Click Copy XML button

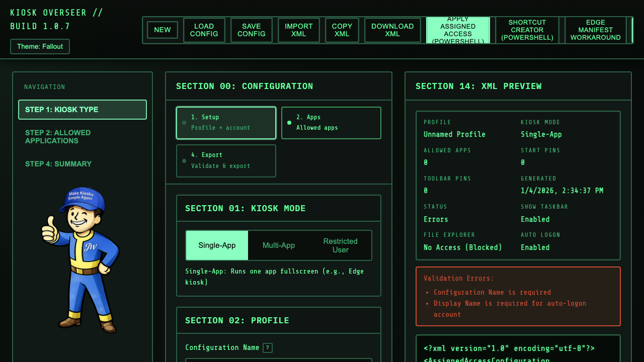pyautogui.click(x=342, y=30)
